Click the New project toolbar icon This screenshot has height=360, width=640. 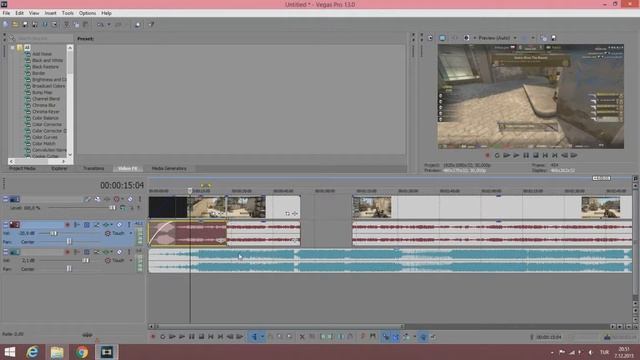point(6,24)
